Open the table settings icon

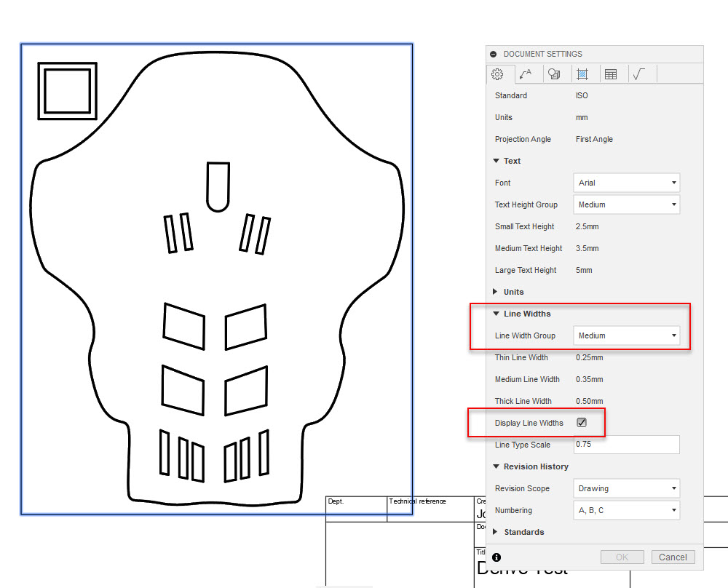[612, 73]
